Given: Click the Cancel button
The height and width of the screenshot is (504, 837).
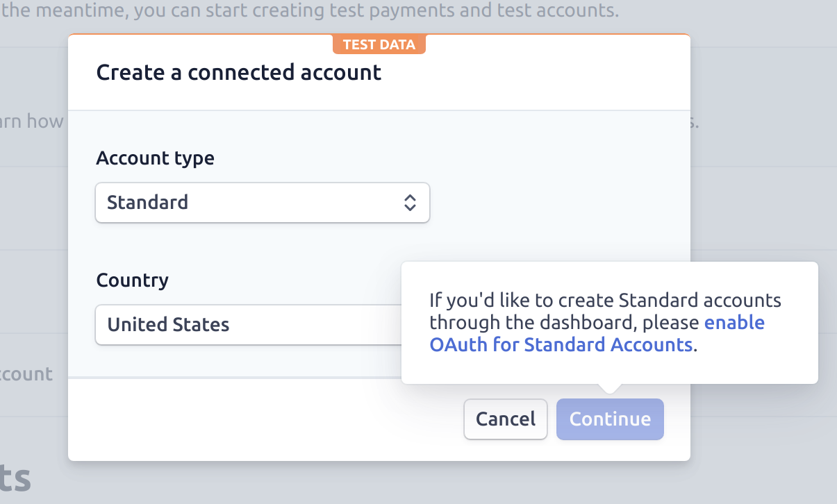Looking at the screenshot, I should point(506,419).
